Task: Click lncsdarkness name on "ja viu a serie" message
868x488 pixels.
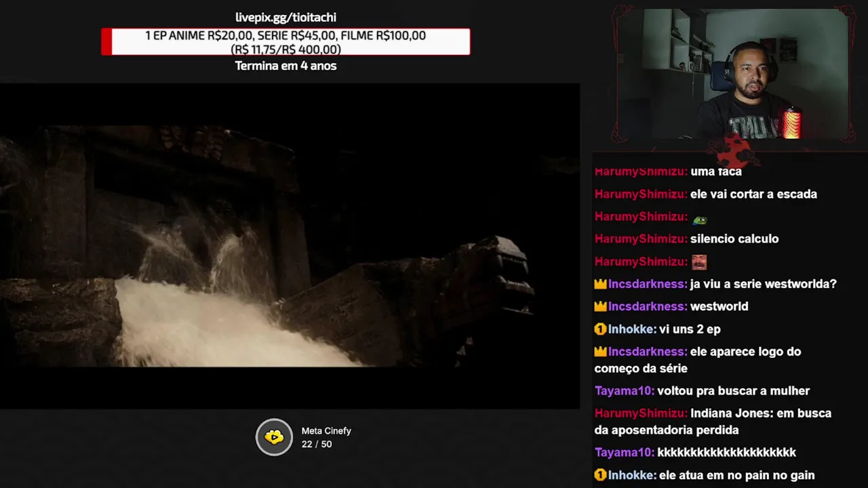Action: pyautogui.click(x=648, y=285)
